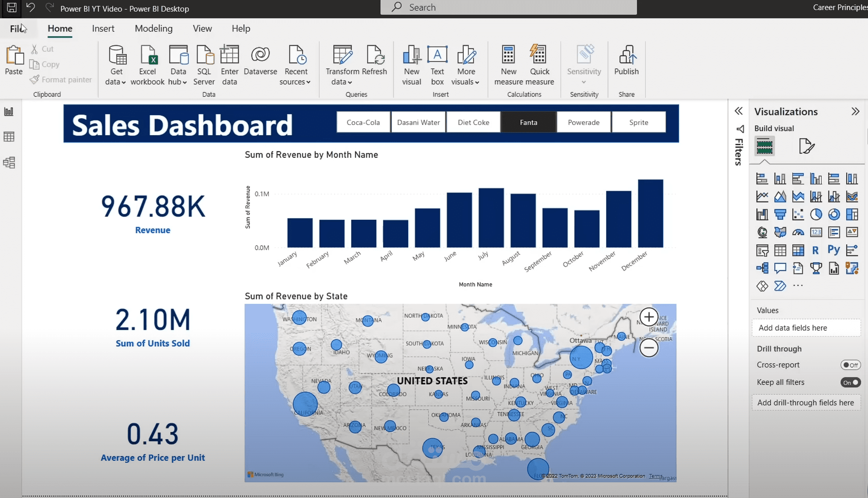Select the Waterfall chart visual icon
The width and height of the screenshot is (868, 498).
click(762, 215)
